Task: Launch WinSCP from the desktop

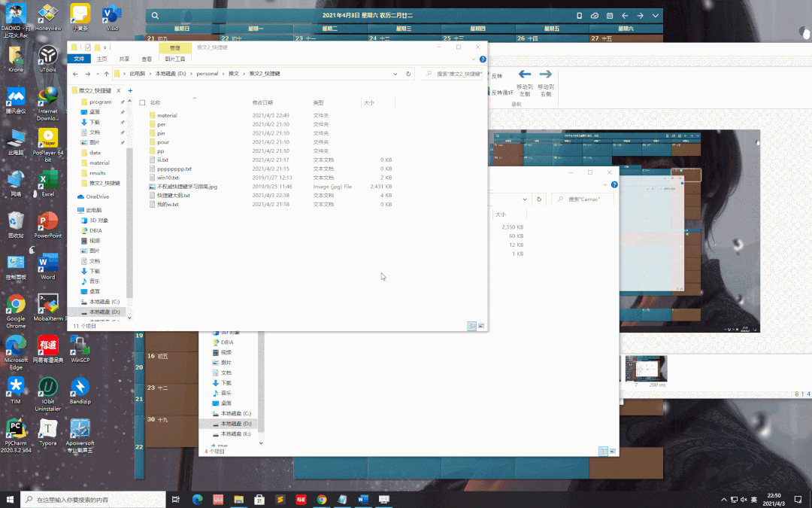Action: pos(80,349)
